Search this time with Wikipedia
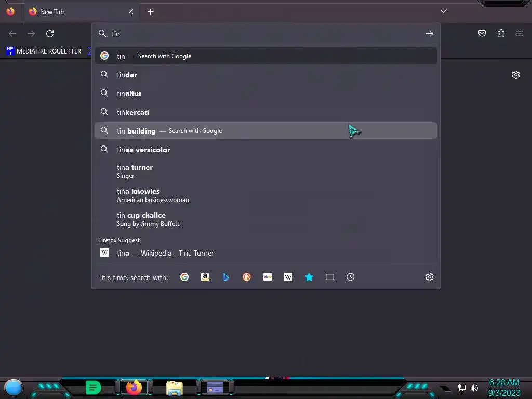The image size is (532, 399). pos(288,277)
